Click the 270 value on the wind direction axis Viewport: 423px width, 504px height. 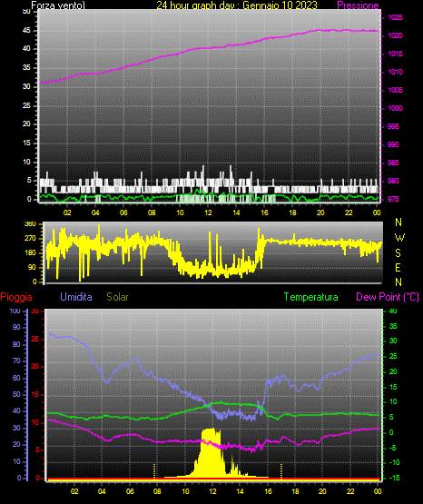coord(30,239)
